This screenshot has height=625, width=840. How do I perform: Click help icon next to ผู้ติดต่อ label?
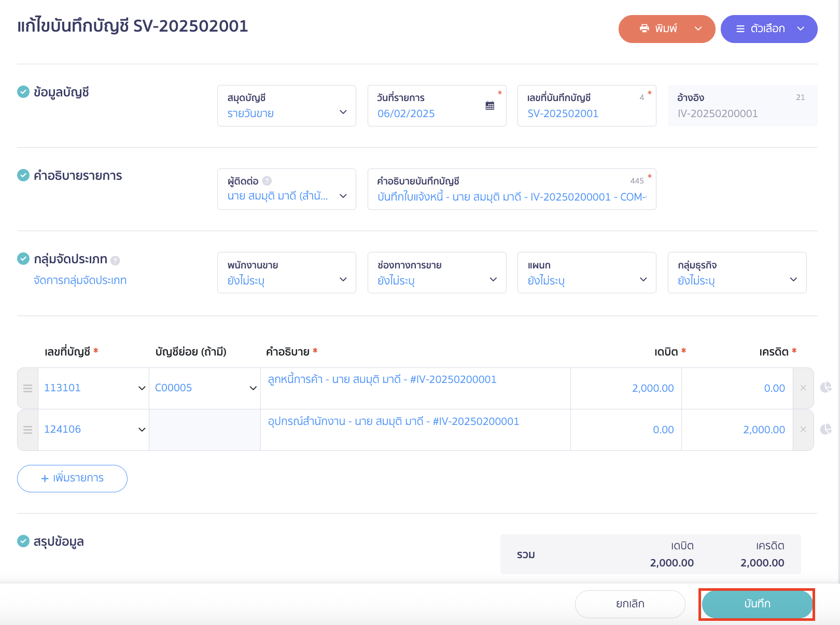(x=267, y=181)
